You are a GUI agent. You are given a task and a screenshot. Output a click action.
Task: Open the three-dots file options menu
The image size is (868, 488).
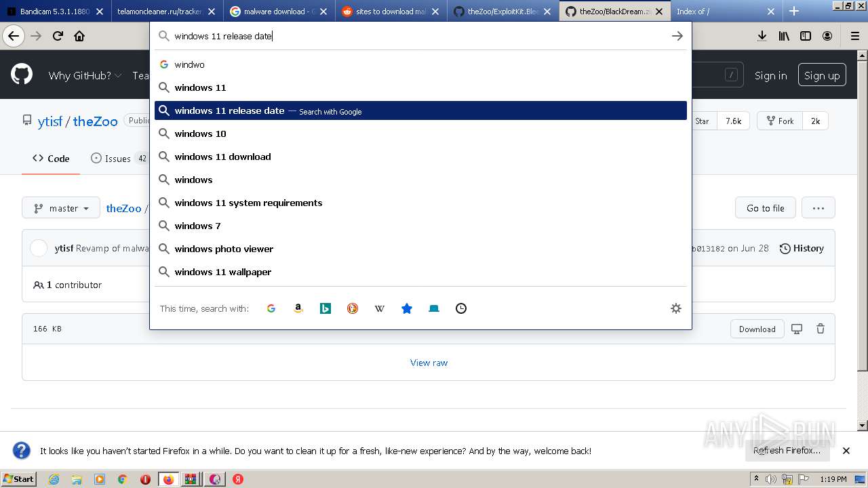point(818,208)
